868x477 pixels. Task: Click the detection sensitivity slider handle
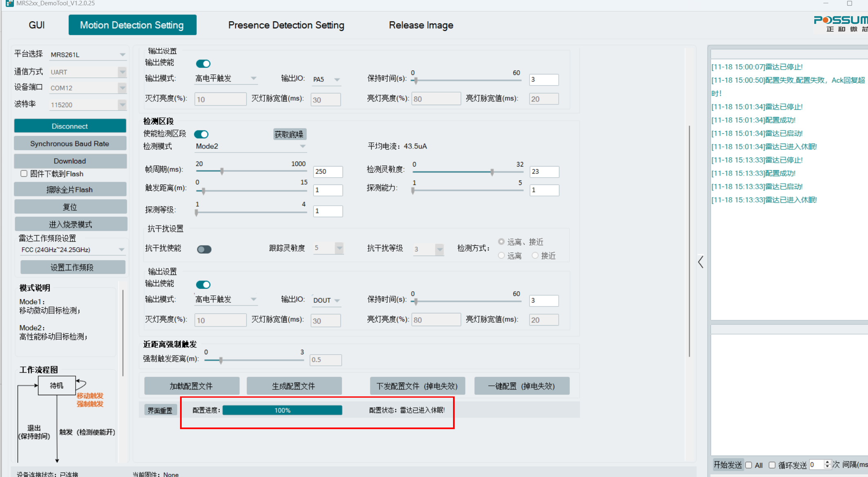coord(492,172)
